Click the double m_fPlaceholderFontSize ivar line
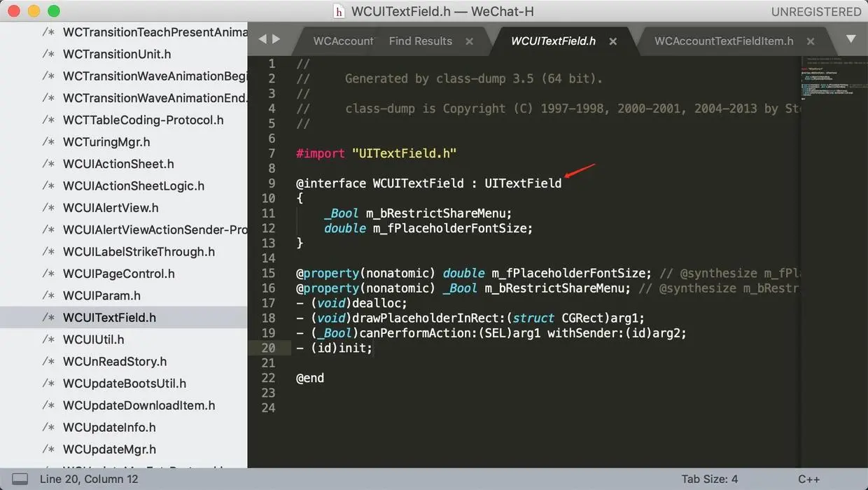Image resolution: width=868 pixels, height=490 pixels. pos(428,229)
